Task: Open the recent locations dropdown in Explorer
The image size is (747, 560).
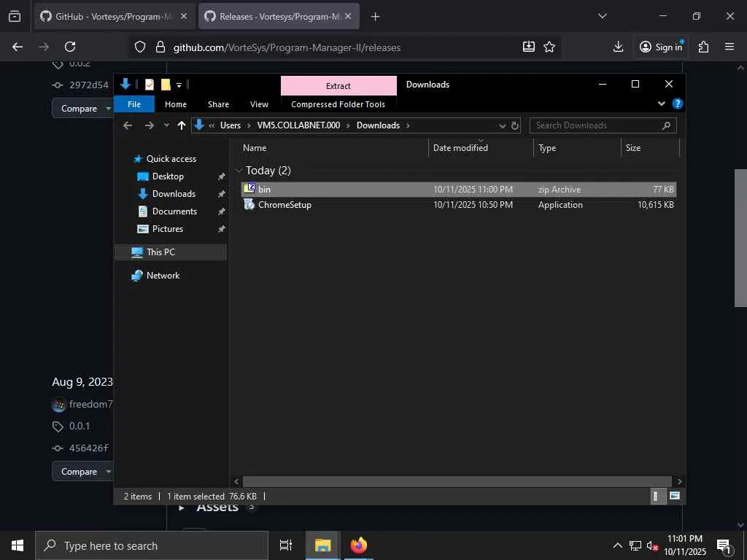Action: pyautogui.click(x=166, y=125)
